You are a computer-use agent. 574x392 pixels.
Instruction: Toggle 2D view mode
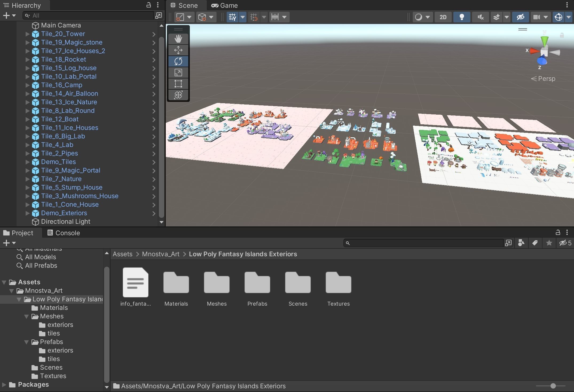click(443, 17)
